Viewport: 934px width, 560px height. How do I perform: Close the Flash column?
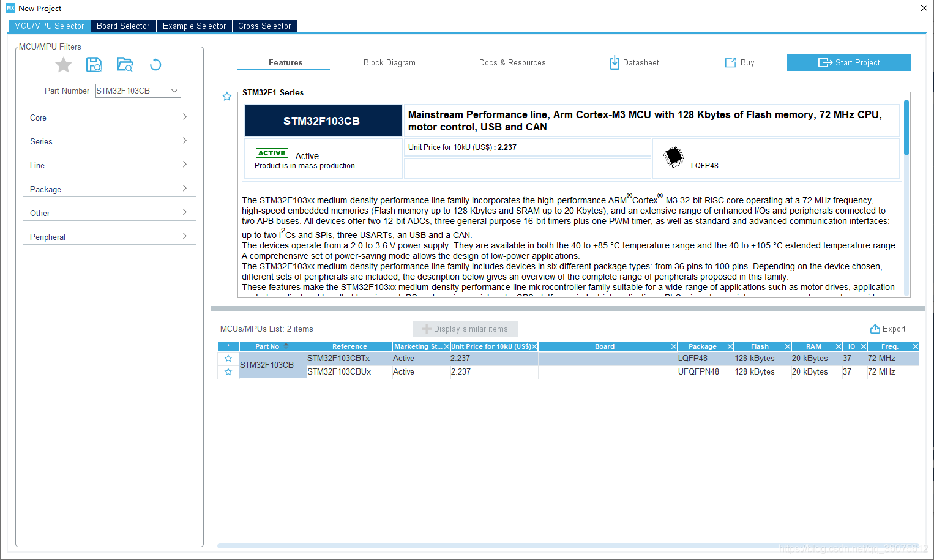(788, 346)
